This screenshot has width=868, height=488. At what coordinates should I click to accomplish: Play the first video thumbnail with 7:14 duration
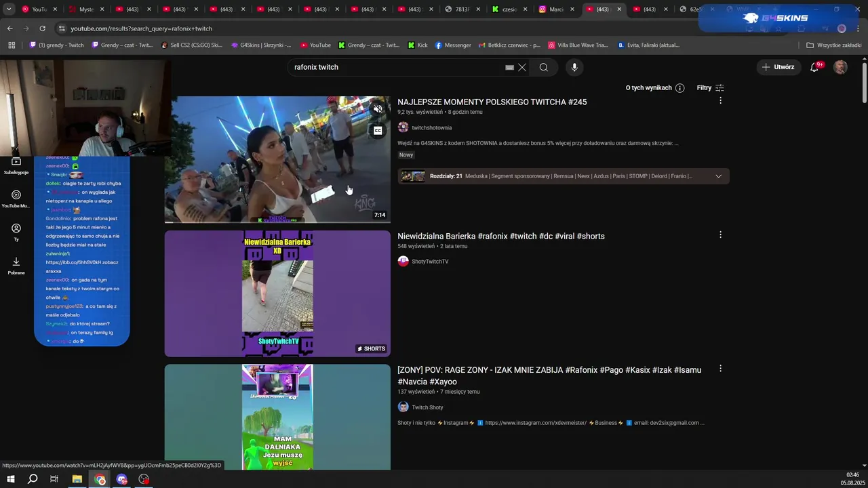pyautogui.click(x=277, y=159)
